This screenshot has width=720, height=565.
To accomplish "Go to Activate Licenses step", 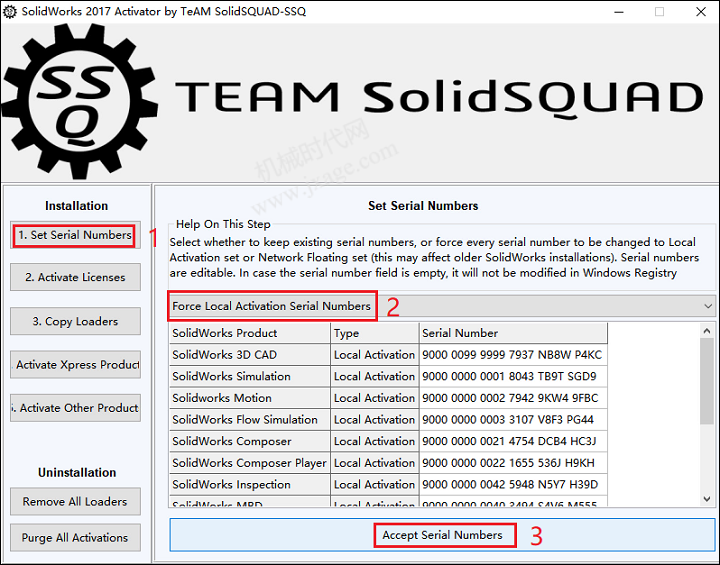I will tap(75, 277).
